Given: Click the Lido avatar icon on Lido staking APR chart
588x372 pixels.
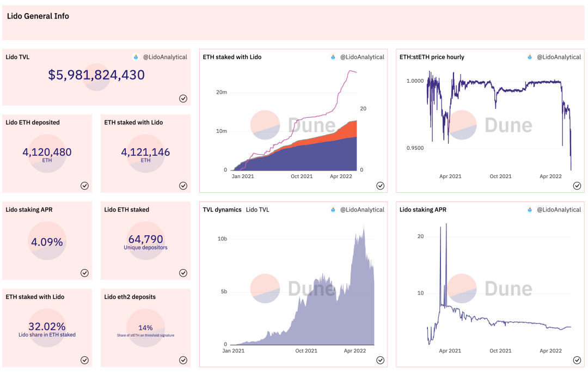Looking at the screenshot, I should [x=530, y=210].
